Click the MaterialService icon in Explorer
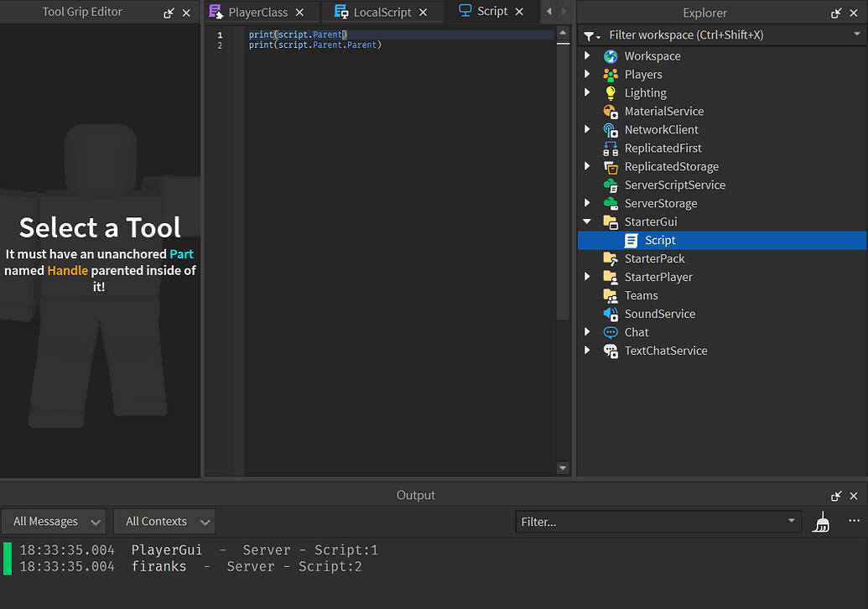Image resolution: width=868 pixels, height=609 pixels. (x=610, y=111)
